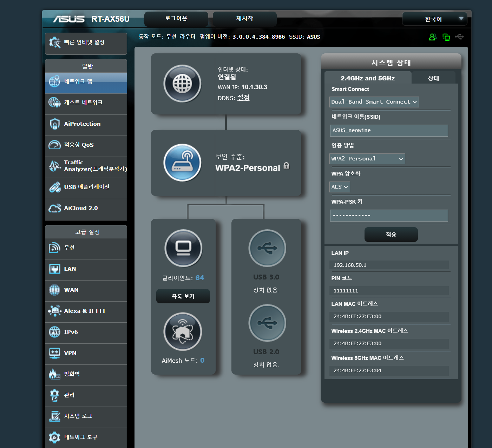Click the RT-AX56U model name
The image size is (492, 448).
pyautogui.click(x=111, y=19)
